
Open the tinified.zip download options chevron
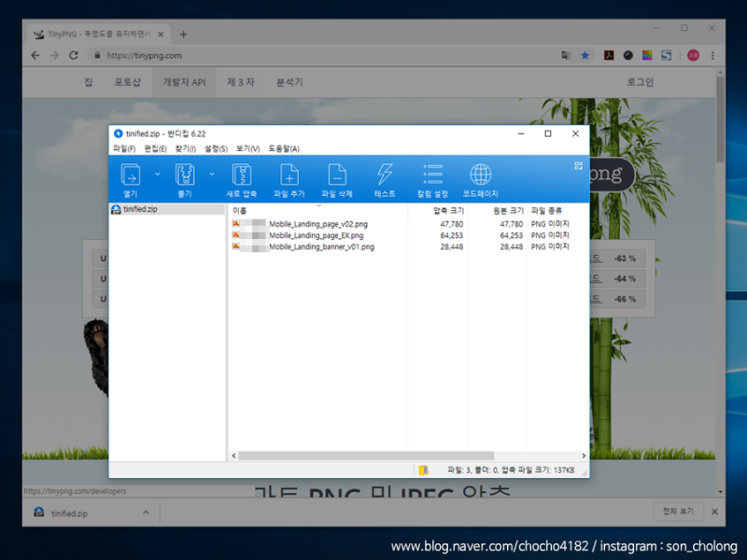(x=146, y=512)
